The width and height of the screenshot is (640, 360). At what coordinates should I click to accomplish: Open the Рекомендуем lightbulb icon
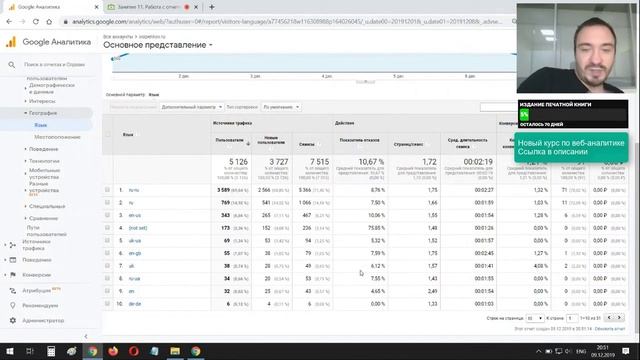(13, 305)
